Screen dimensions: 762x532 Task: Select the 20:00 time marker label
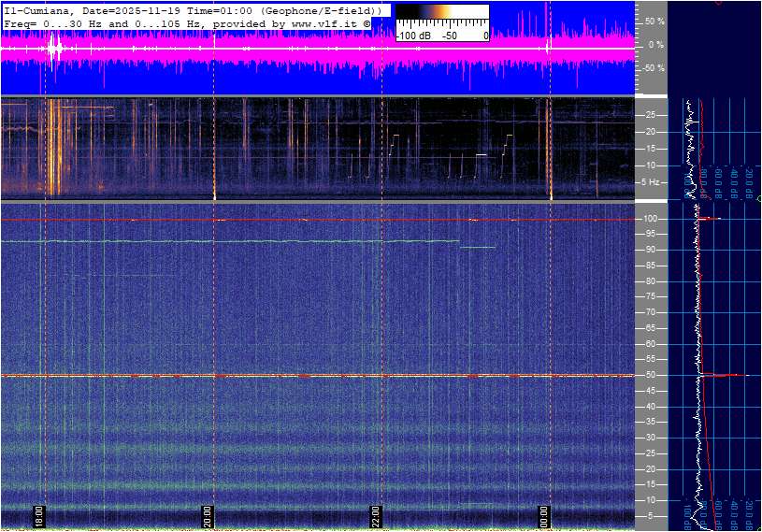pyautogui.click(x=208, y=515)
